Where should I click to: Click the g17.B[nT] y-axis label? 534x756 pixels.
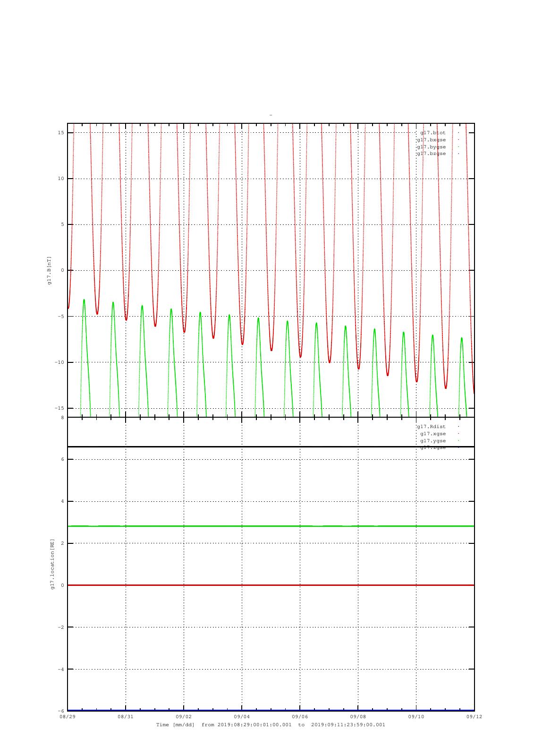49,270
